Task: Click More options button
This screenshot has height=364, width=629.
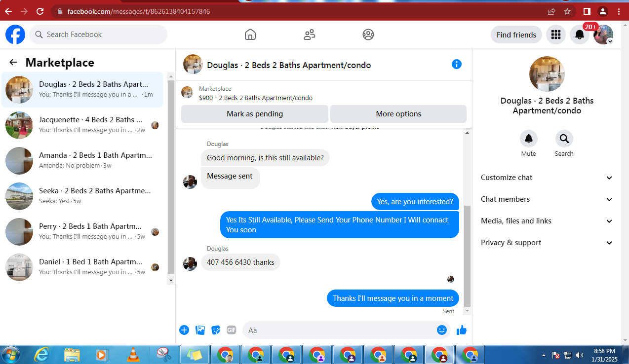Action: click(x=398, y=114)
